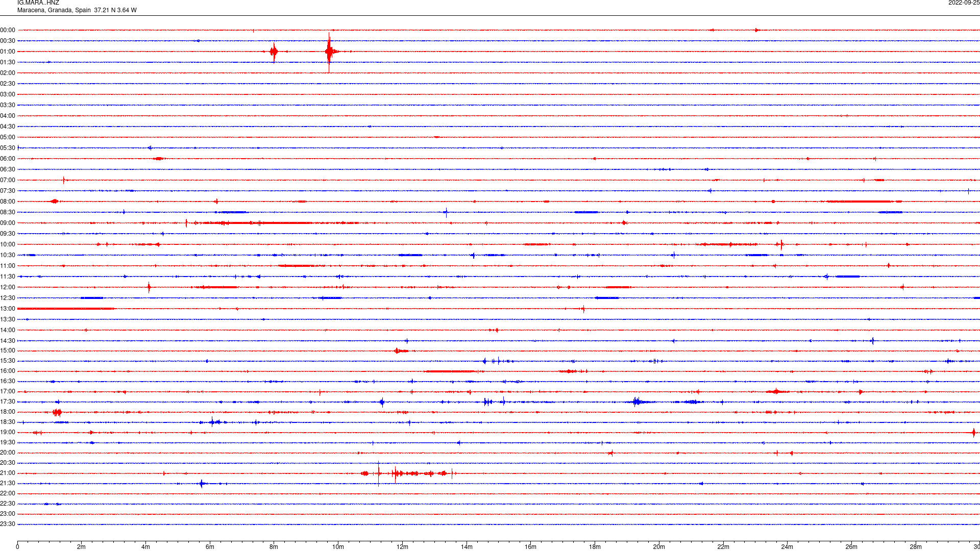Select the 06:00 row time label
This screenshot has height=551, width=980.
pyautogui.click(x=8, y=159)
